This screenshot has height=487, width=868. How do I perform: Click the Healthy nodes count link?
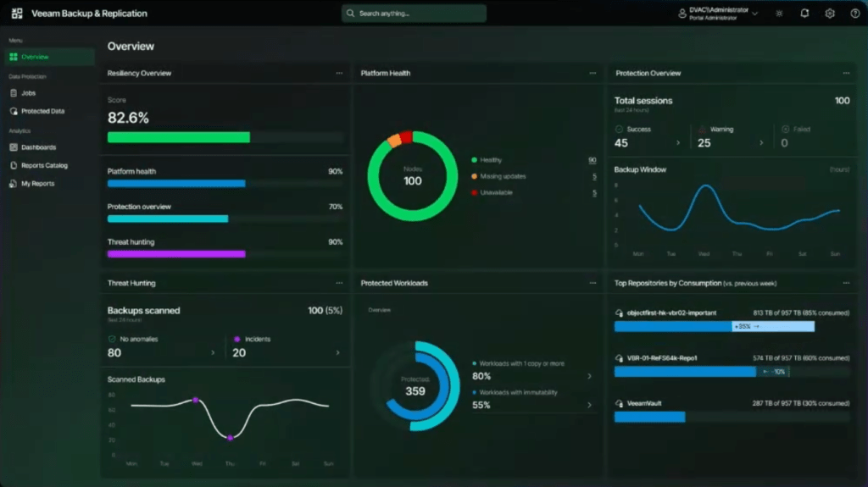click(x=593, y=160)
